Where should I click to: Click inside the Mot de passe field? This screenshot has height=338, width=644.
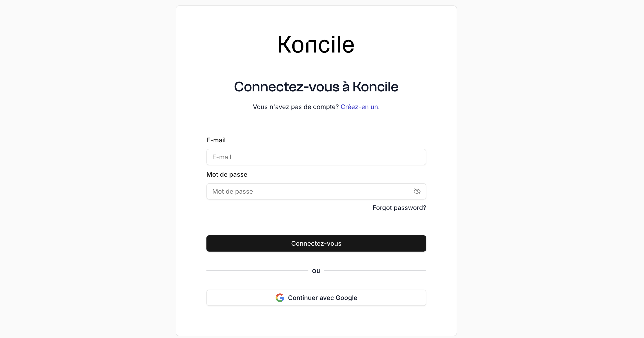300,191
